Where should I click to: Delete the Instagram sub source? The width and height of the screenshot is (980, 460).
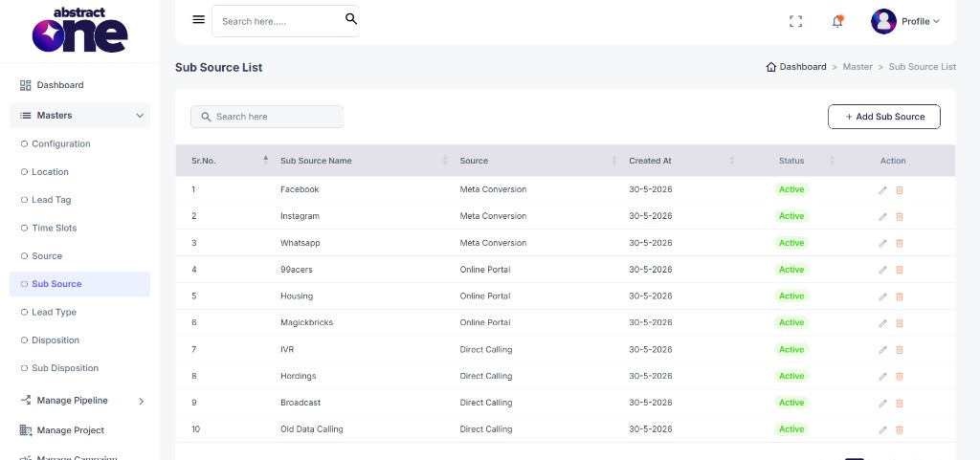[900, 217]
